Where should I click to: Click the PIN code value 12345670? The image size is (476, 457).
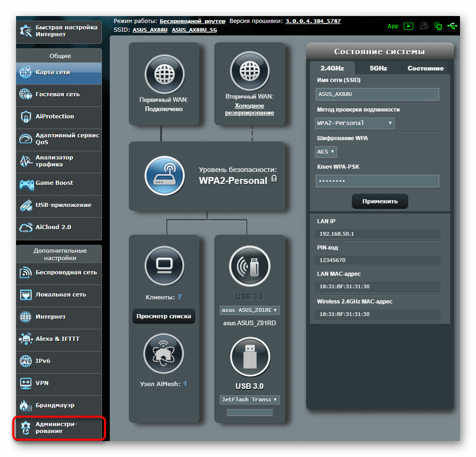pos(379,260)
